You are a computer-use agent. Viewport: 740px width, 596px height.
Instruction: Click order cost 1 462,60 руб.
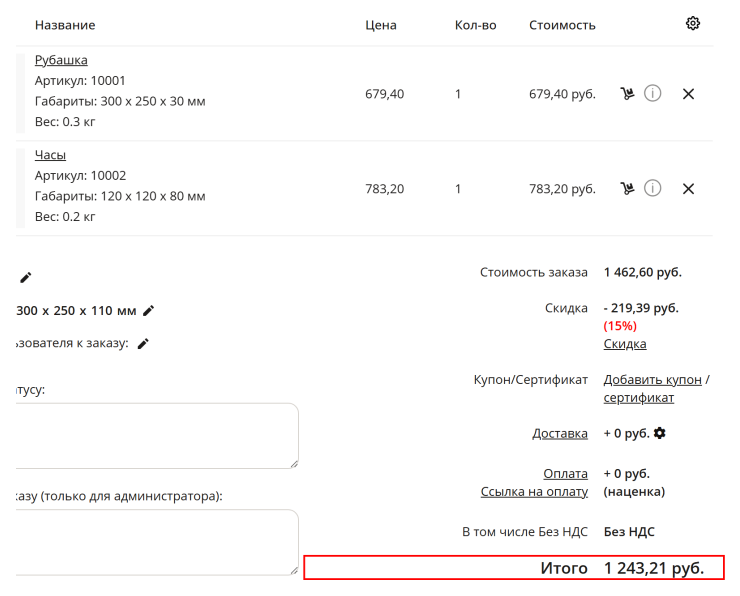[x=642, y=272]
